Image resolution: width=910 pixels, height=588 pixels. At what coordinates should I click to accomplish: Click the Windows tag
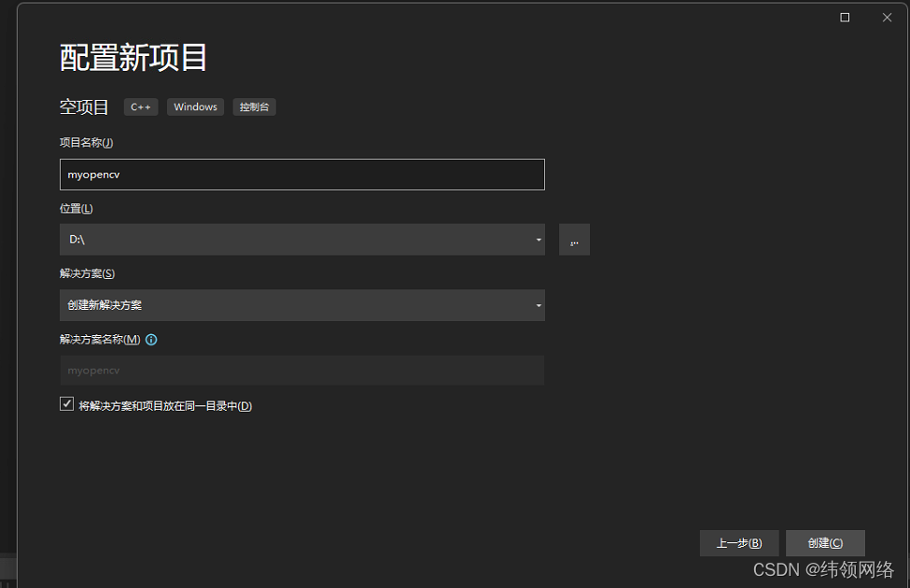pos(196,106)
